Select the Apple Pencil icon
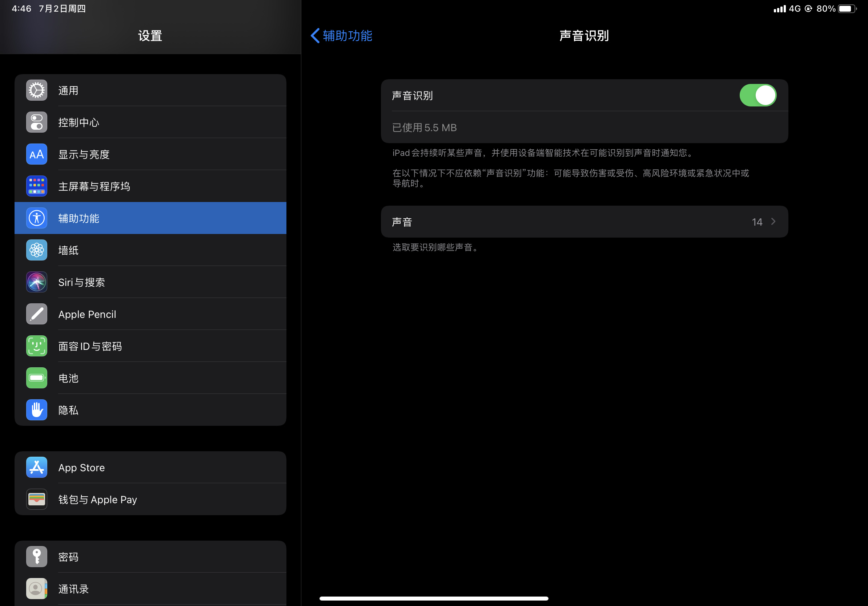 pyautogui.click(x=37, y=314)
